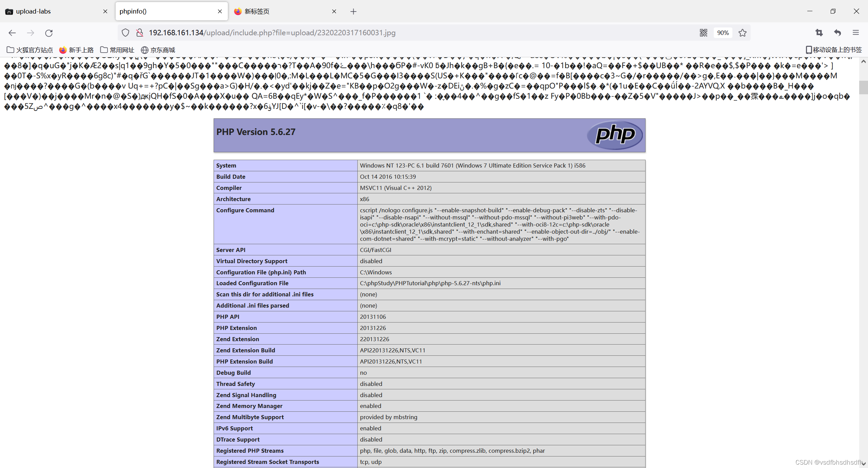Open a new tab with plus button
Image resolution: width=868 pixels, height=468 pixels.
[353, 12]
